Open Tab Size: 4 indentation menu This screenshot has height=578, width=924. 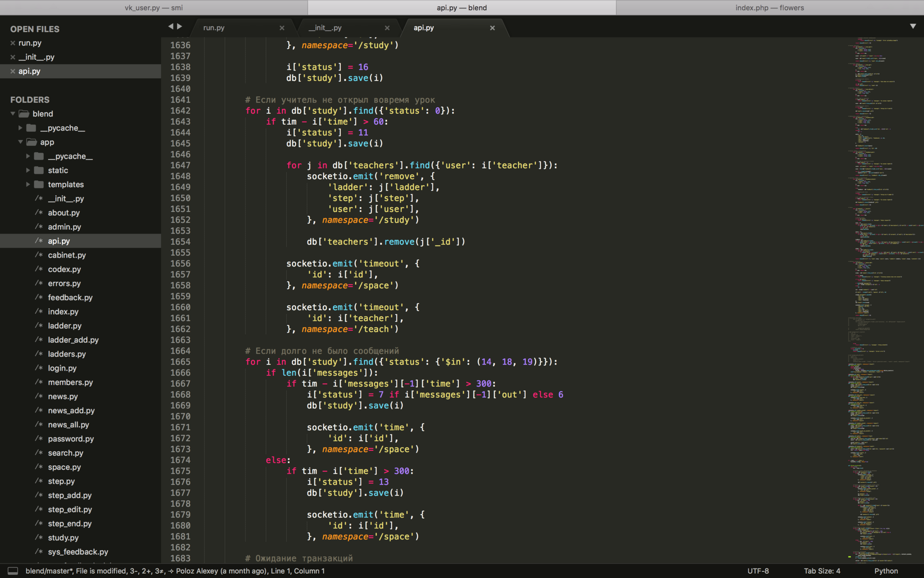coord(822,571)
